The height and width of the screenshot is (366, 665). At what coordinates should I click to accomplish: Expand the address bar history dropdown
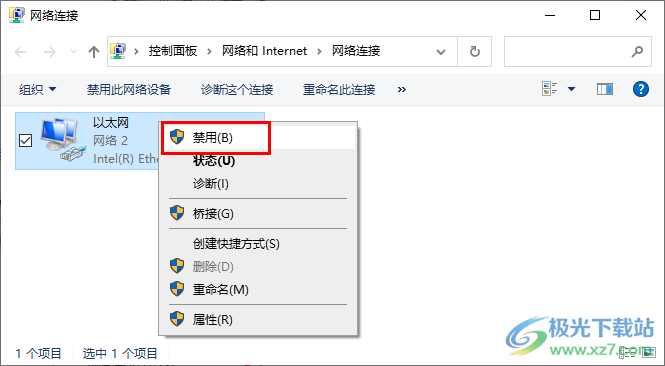coord(441,52)
